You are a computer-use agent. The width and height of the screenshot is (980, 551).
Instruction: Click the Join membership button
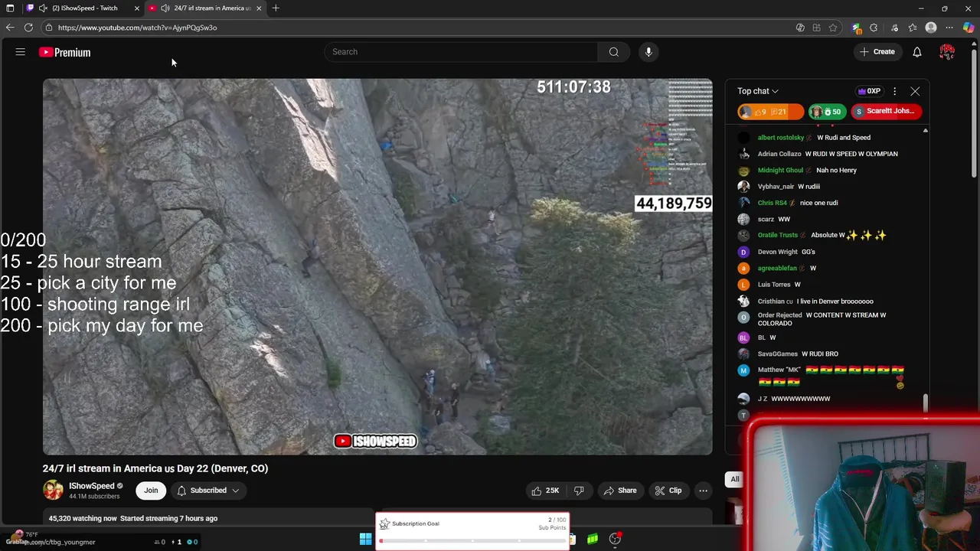point(151,491)
